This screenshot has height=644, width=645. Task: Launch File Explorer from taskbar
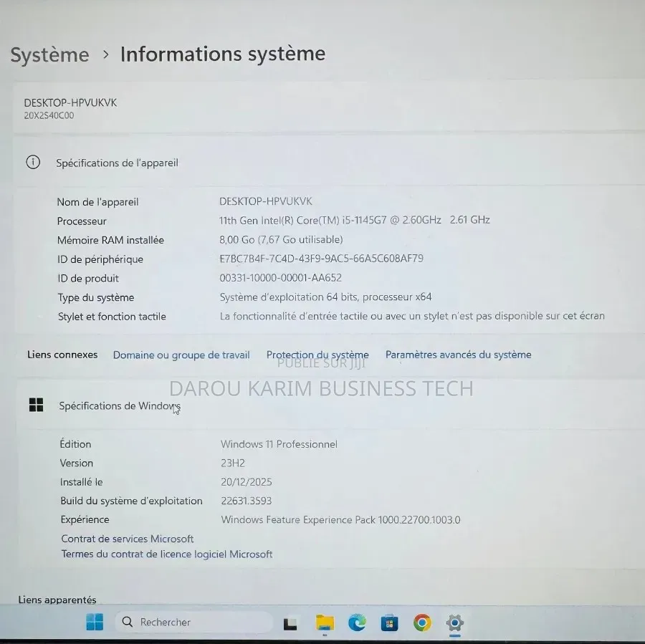tap(325, 623)
